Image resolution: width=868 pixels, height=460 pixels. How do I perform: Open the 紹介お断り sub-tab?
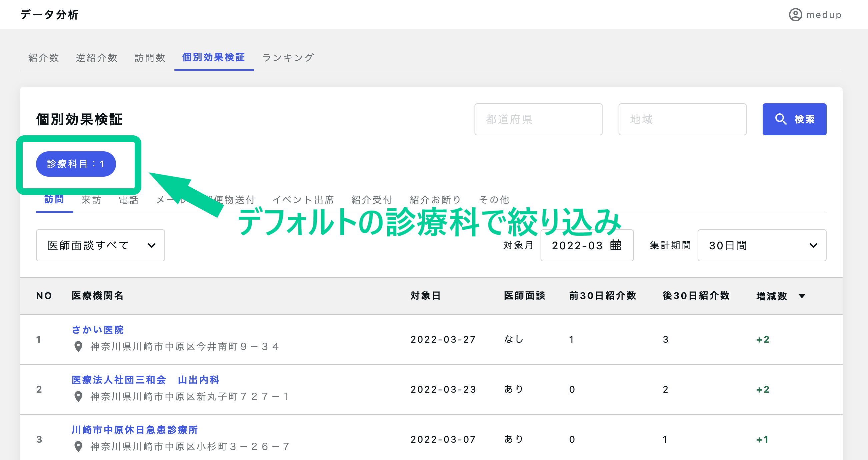(436, 200)
